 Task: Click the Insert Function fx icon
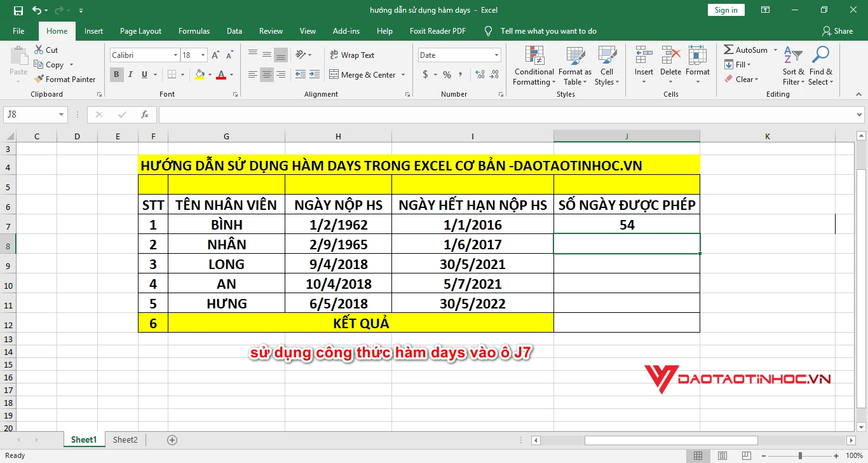click(x=145, y=114)
